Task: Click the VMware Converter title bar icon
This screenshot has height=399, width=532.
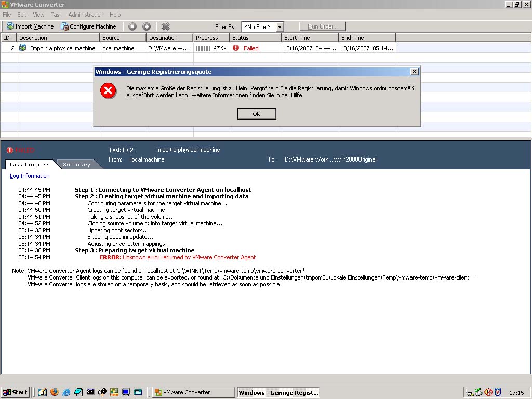Action: pos(5,4)
